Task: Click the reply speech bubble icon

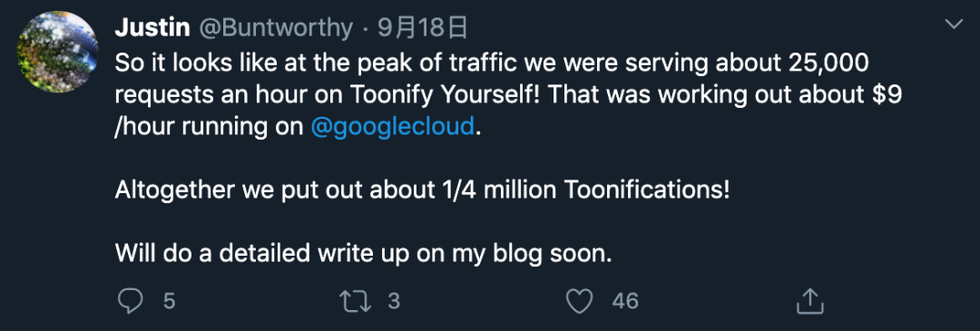Action: (x=131, y=301)
